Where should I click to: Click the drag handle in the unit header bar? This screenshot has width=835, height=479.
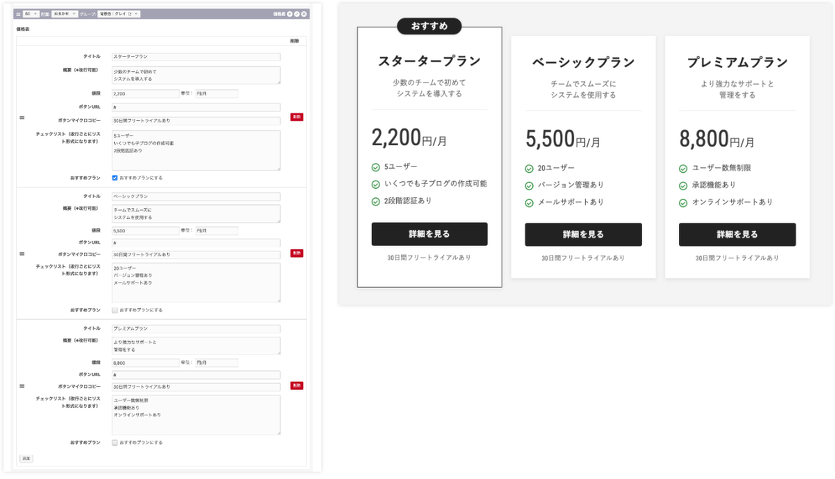click(x=18, y=14)
